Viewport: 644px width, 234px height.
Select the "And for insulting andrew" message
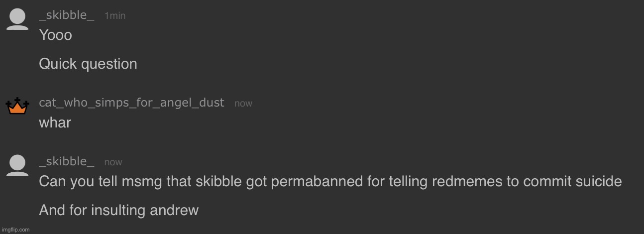pos(118,210)
